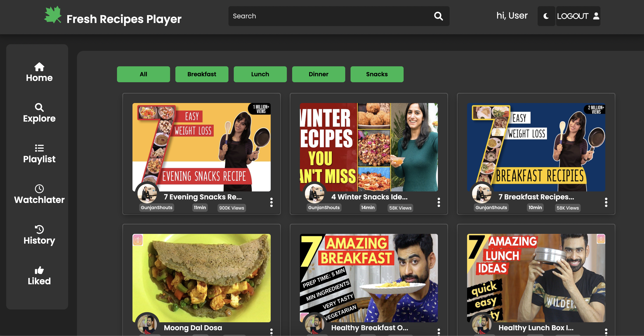Click 58K Views badge on 4 Winter Snacks card
Image resolution: width=644 pixels, height=336 pixels.
pos(400,208)
